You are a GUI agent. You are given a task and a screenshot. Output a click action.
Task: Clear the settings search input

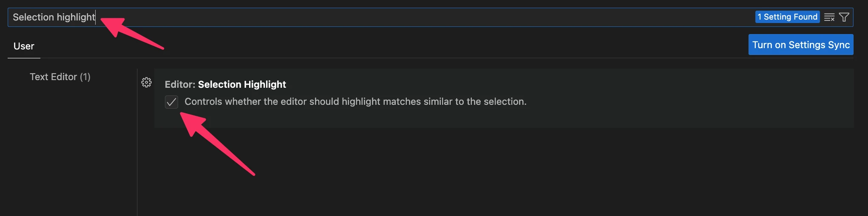tap(829, 17)
